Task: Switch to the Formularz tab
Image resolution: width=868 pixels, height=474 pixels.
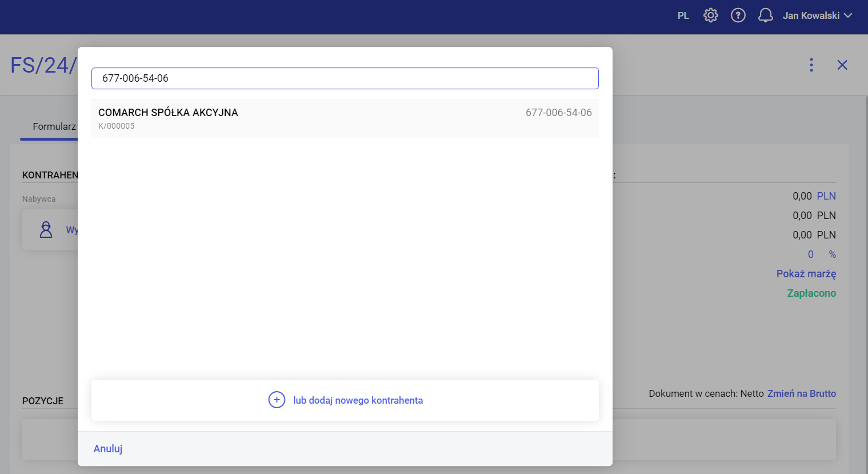Action: (54, 126)
